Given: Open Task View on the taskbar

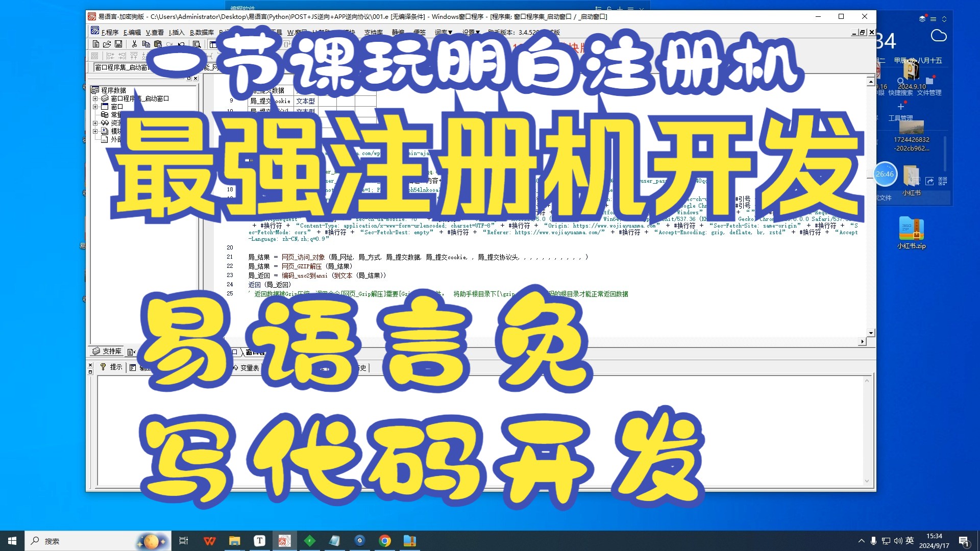Looking at the screenshot, I should (184, 541).
